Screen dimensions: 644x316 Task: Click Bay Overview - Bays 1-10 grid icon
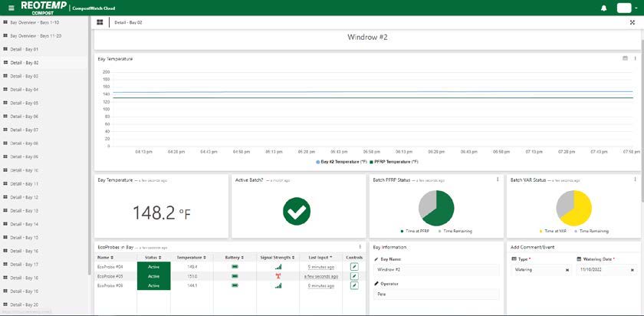pyautogui.click(x=5, y=22)
